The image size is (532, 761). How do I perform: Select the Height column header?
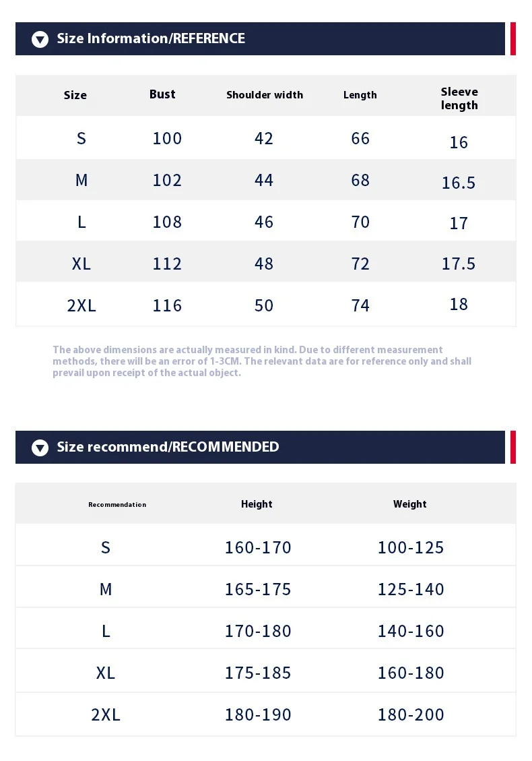(x=257, y=504)
